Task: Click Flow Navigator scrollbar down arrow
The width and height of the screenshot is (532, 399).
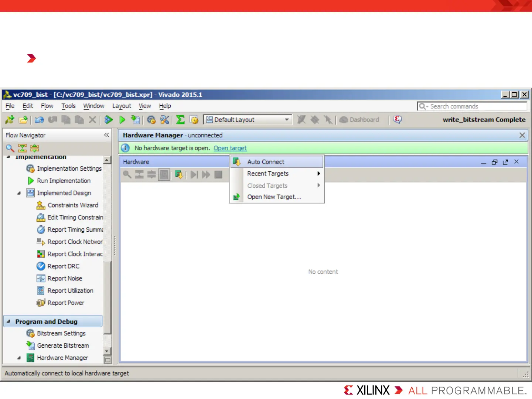Action: click(107, 351)
